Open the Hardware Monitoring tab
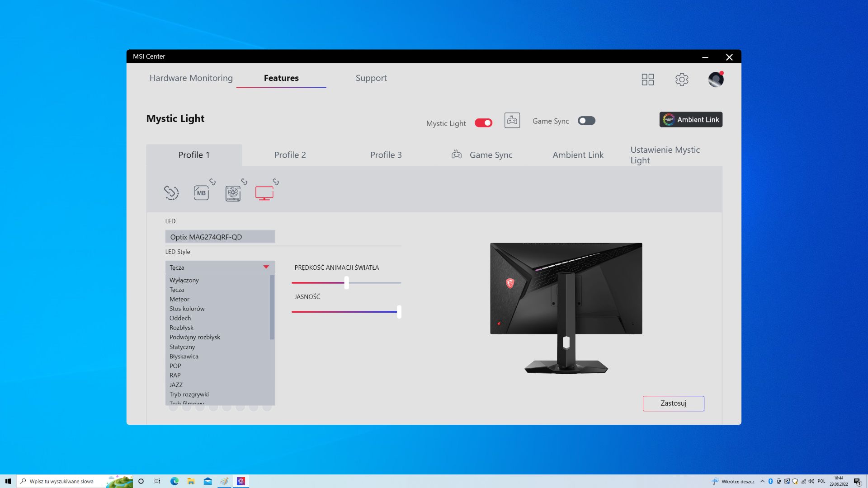Screen dimensions: 868x488 [x=191, y=78]
